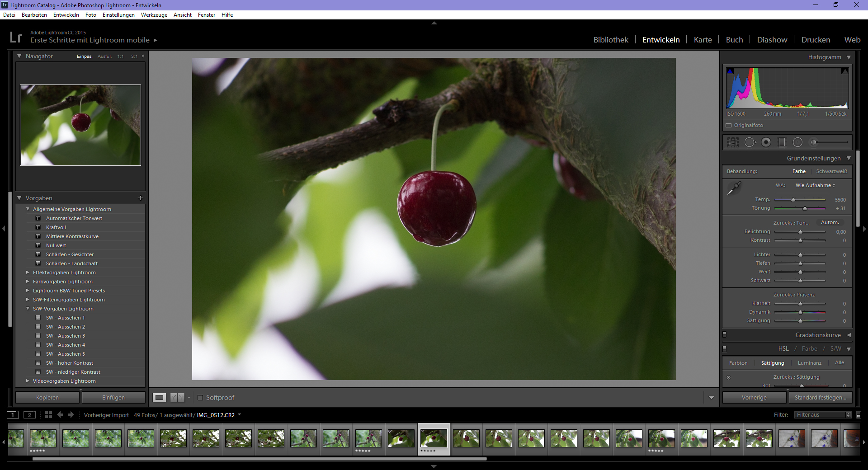Pick the Adjustment Brush tool

[x=814, y=142]
